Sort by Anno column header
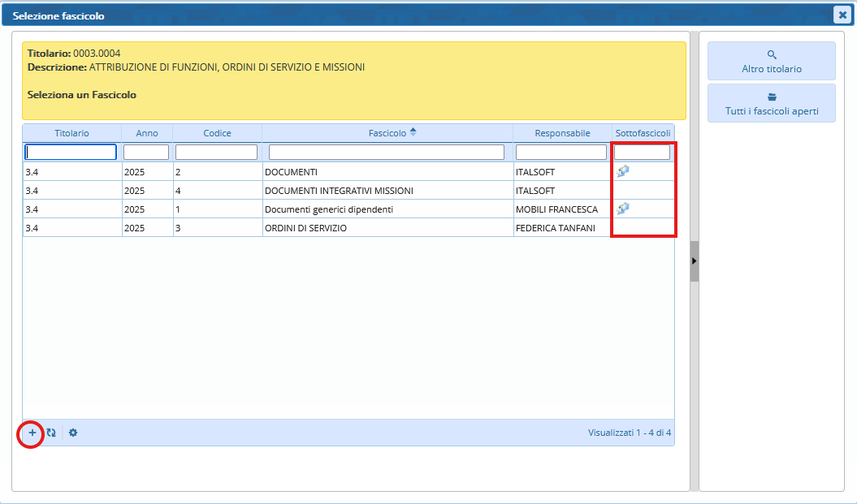Viewport: 857px width, 504px height. (x=147, y=133)
